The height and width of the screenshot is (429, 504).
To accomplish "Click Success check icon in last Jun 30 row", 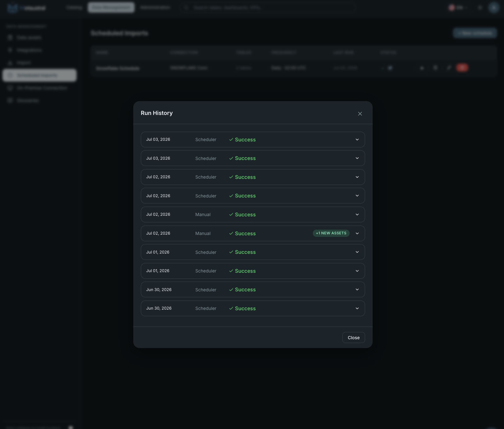I will pos(231,308).
